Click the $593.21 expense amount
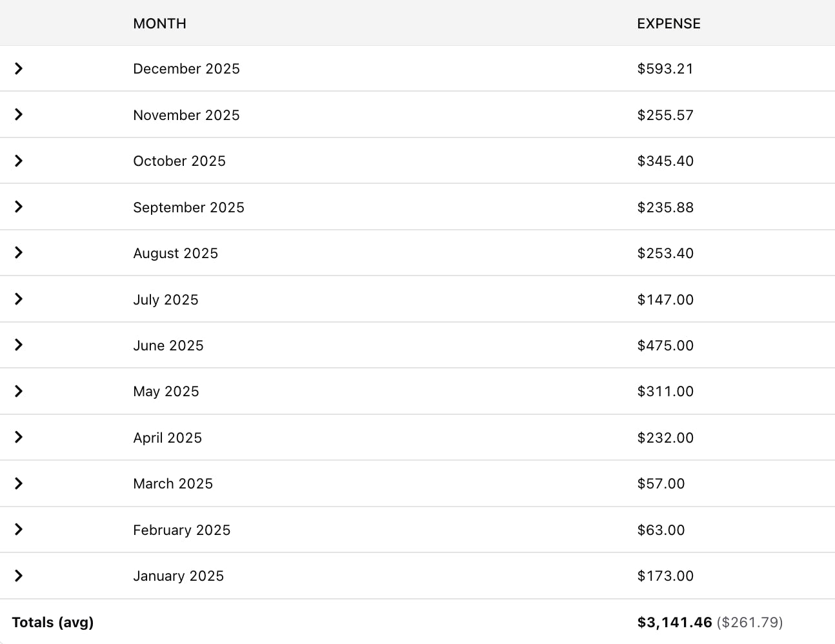 665,68
